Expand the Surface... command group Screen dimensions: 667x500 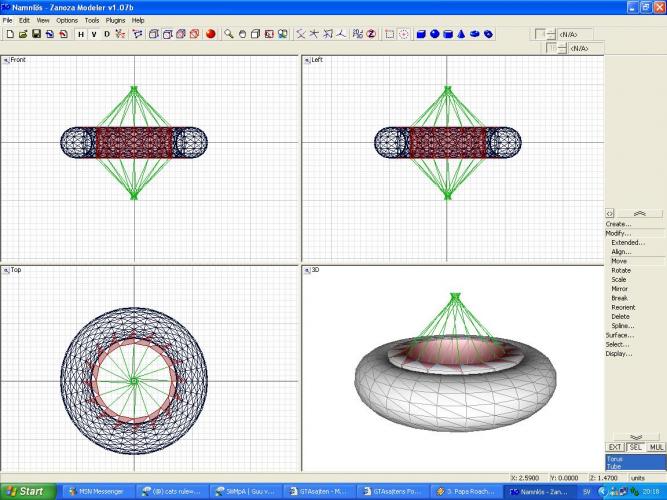pyautogui.click(x=620, y=335)
